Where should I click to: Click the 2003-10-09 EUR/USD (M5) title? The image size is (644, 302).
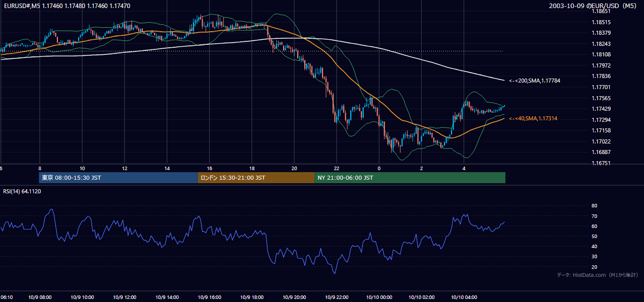click(594, 6)
